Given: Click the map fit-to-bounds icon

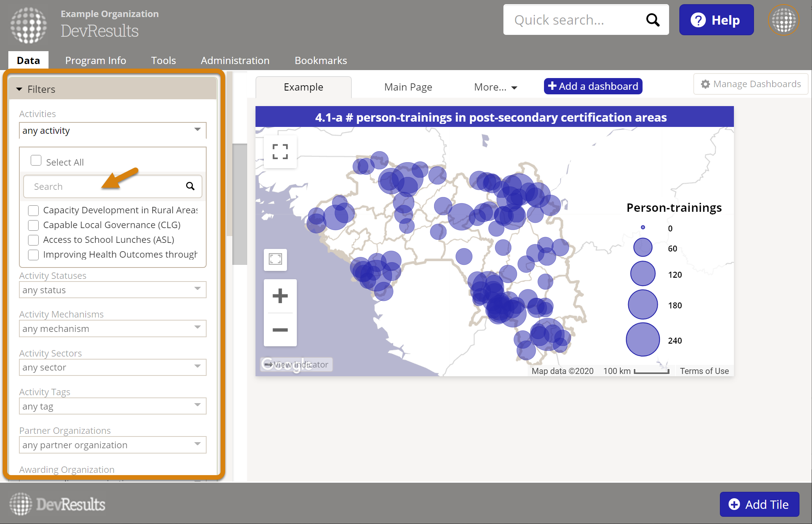Looking at the screenshot, I should pos(275,260).
